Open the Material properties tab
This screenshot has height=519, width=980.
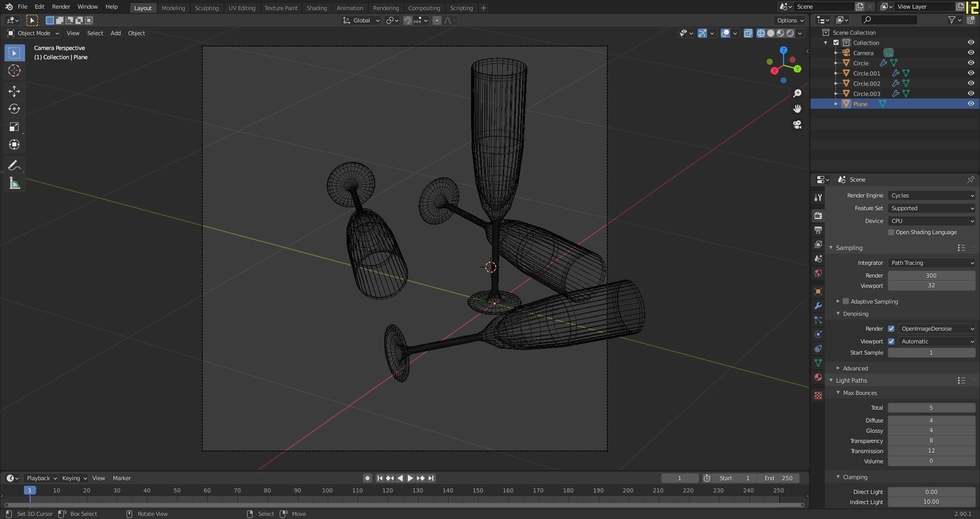point(818,377)
